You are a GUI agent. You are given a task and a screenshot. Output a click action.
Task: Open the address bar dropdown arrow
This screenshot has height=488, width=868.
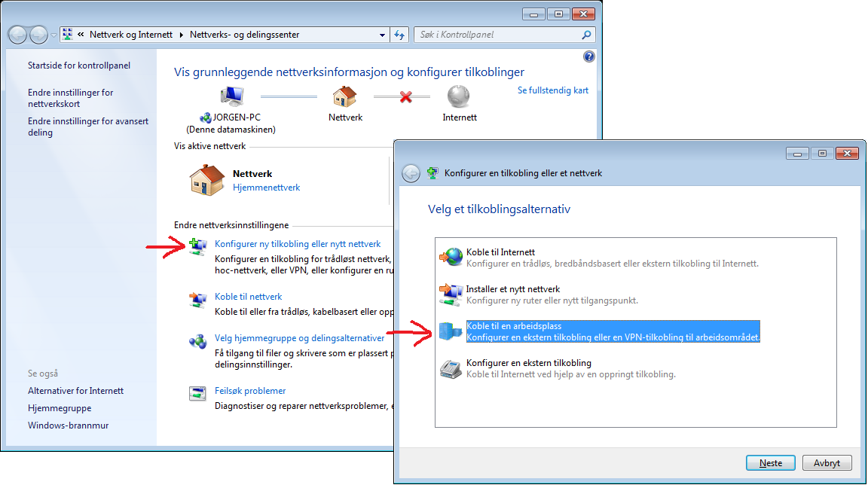pyautogui.click(x=381, y=34)
